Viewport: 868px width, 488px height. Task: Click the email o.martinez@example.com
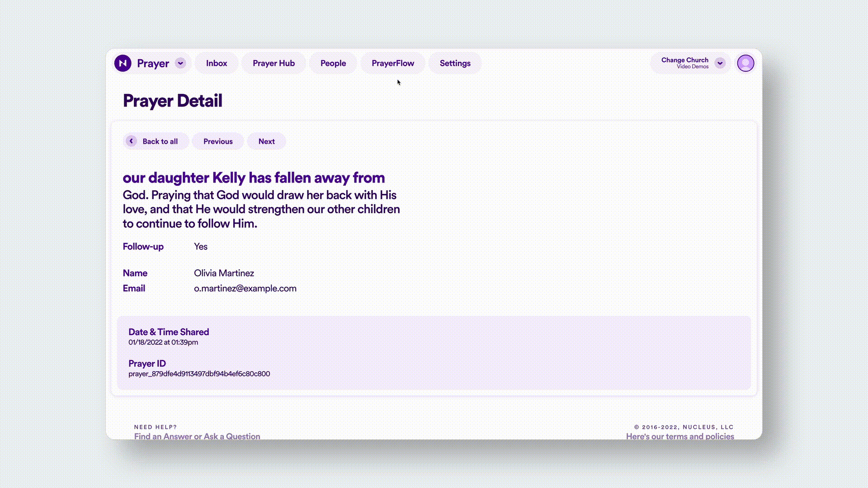245,288
